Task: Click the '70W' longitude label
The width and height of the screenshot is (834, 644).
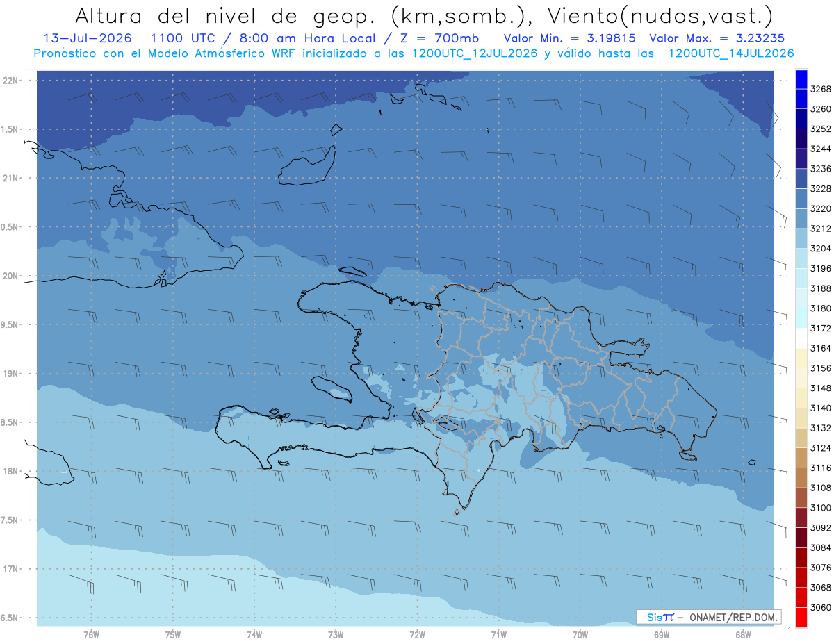Action: click(580, 634)
